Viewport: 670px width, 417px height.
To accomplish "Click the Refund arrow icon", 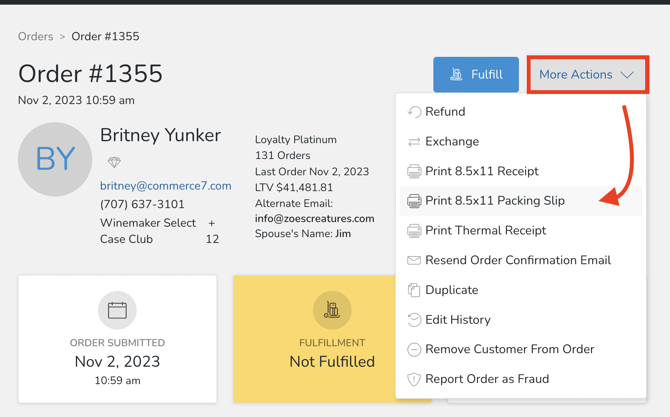I will tap(414, 112).
